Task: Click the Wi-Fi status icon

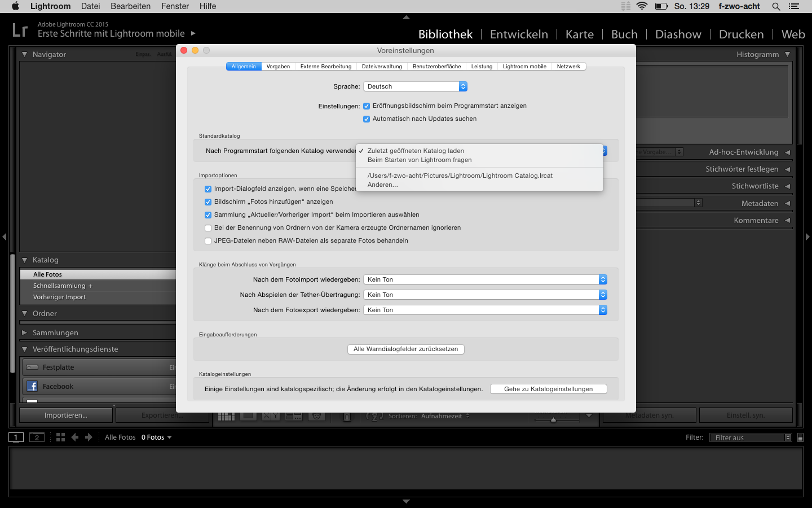Action: coord(642,6)
